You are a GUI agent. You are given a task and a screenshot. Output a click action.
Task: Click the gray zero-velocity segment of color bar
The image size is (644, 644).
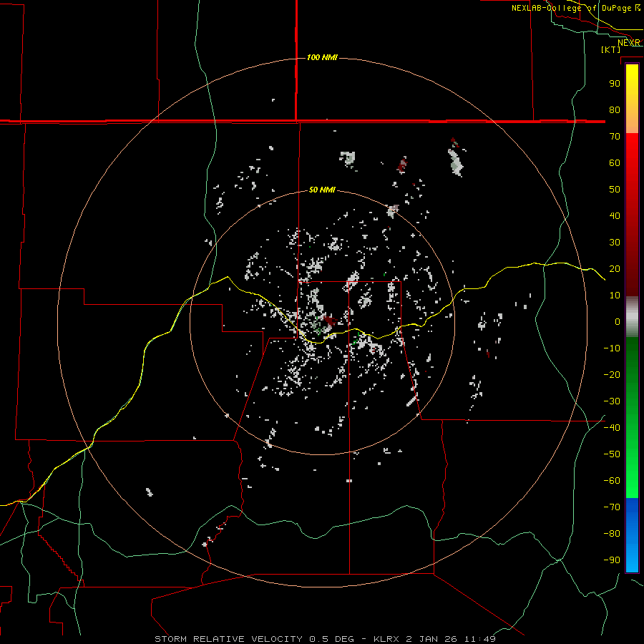(632, 317)
